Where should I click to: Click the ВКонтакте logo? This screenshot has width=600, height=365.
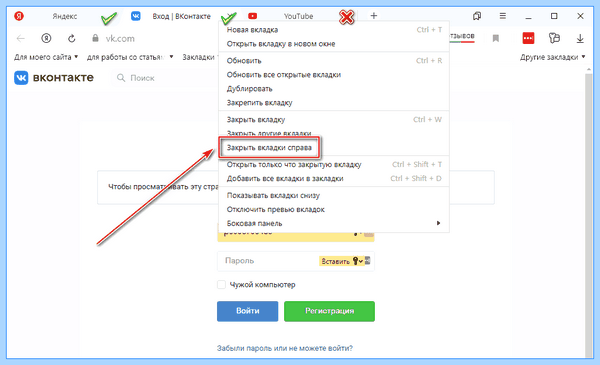click(x=54, y=78)
